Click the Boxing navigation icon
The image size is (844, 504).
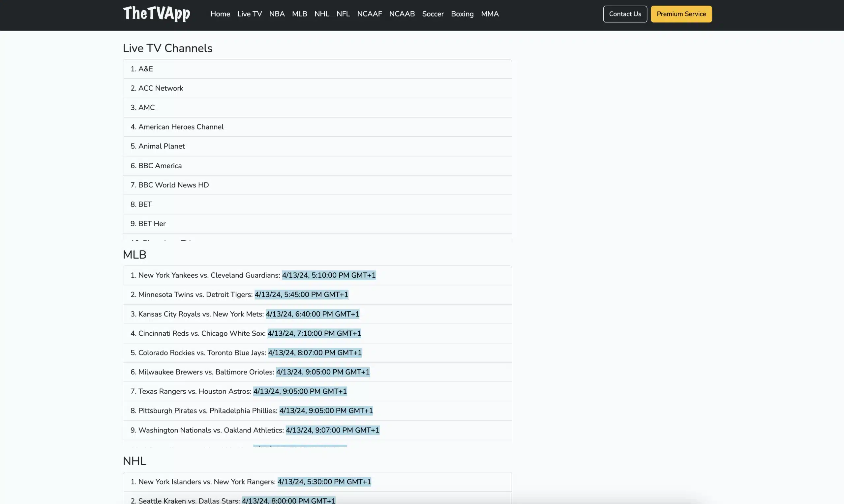pyautogui.click(x=462, y=13)
